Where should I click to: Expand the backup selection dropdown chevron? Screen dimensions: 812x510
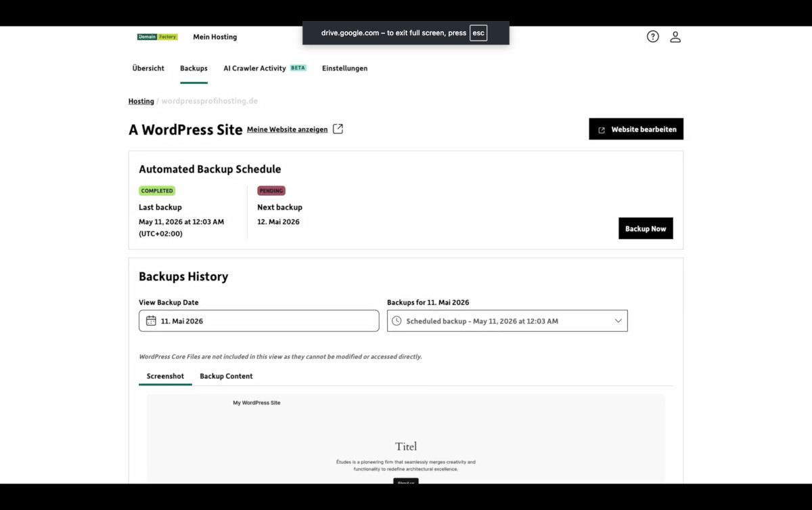pyautogui.click(x=618, y=321)
